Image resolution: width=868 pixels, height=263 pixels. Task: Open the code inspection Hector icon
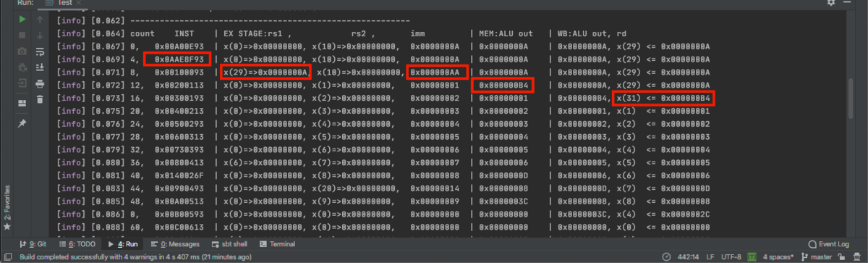tap(856, 257)
